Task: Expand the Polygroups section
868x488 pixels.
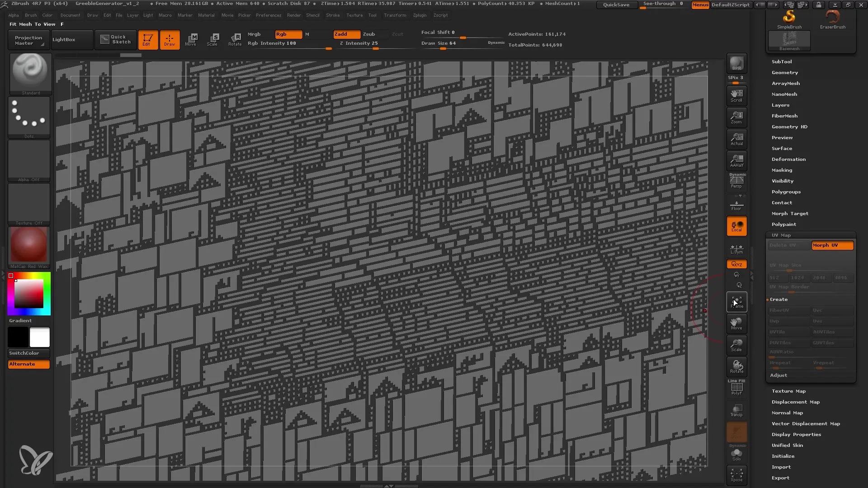Action: [786, 192]
